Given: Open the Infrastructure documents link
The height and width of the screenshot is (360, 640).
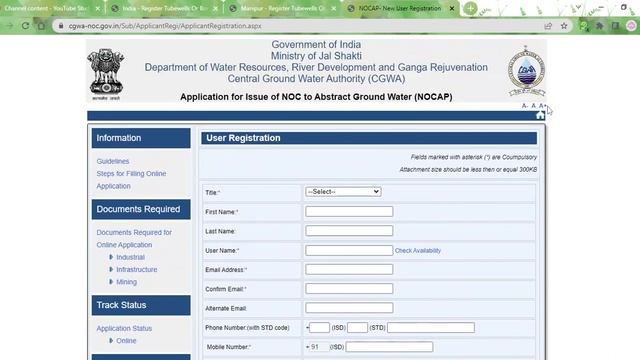Looking at the screenshot, I should [136, 269].
